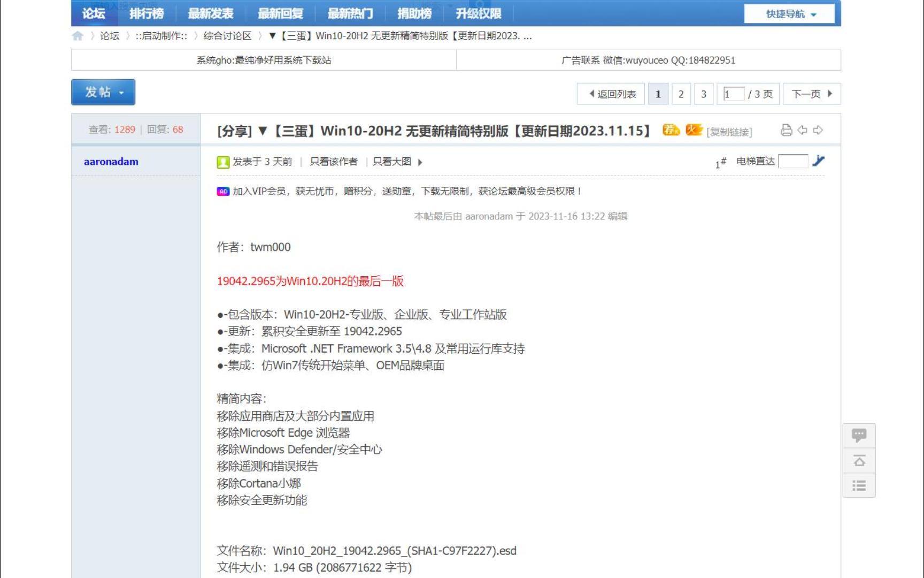Click the 只看大图 link
The height and width of the screenshot is (578, 924).
tap(392, 162)
